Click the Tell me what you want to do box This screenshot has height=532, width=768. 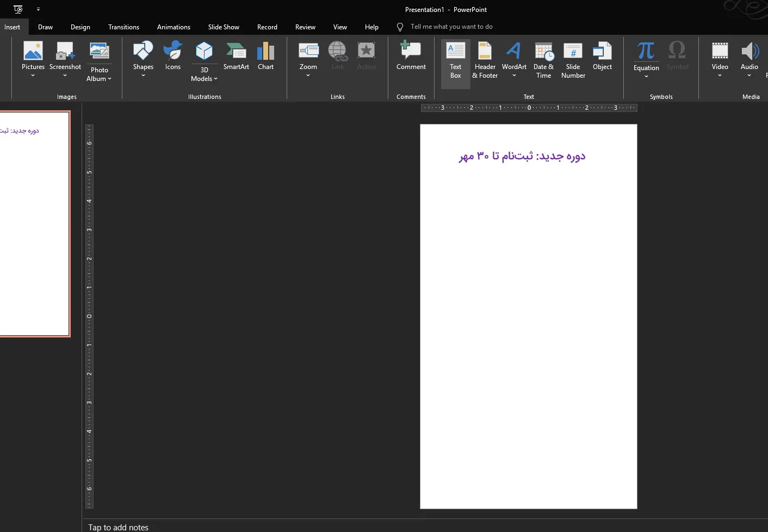[451, 27]
